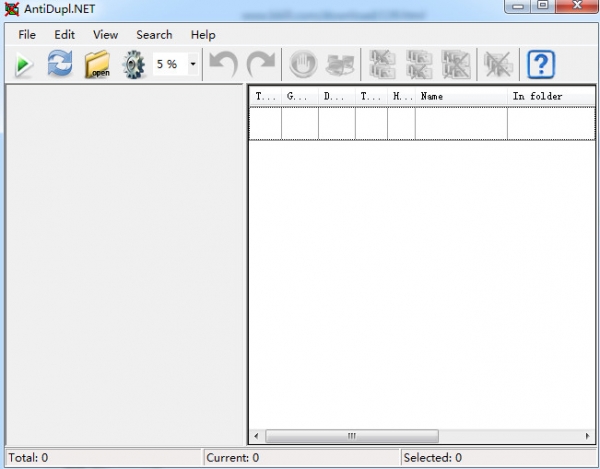The image size is (600, 469).
Task: Click the second delete-picture icon in that group
Action: click(419, 64)
